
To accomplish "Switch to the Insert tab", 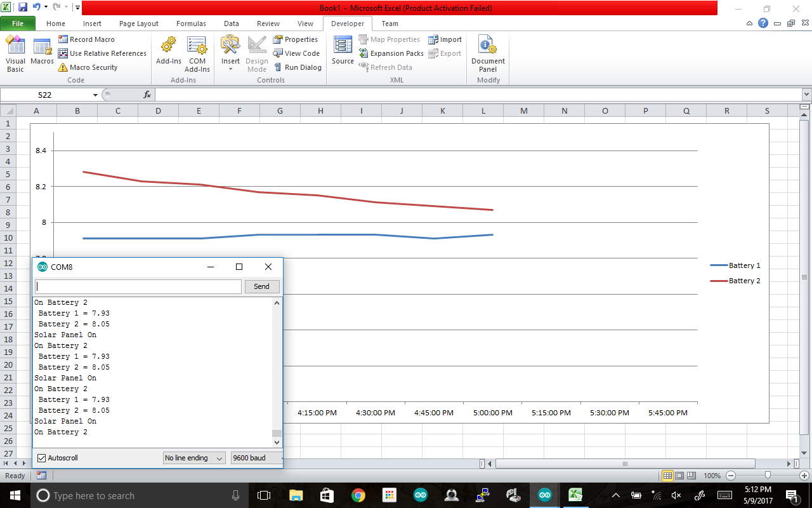I will click(92, 23).
